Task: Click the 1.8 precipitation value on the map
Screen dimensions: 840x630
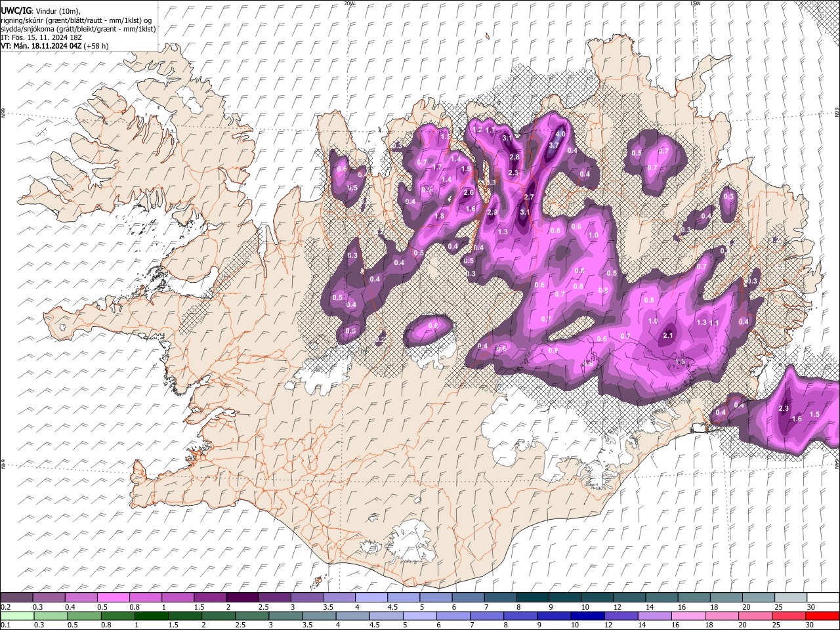Action: [x=440, y=216]
